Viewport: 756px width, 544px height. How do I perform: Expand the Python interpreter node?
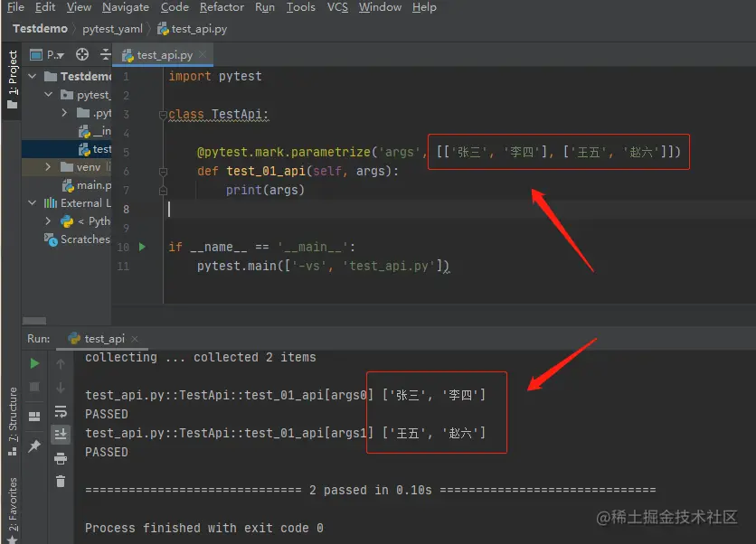click(x=48, y=221)
